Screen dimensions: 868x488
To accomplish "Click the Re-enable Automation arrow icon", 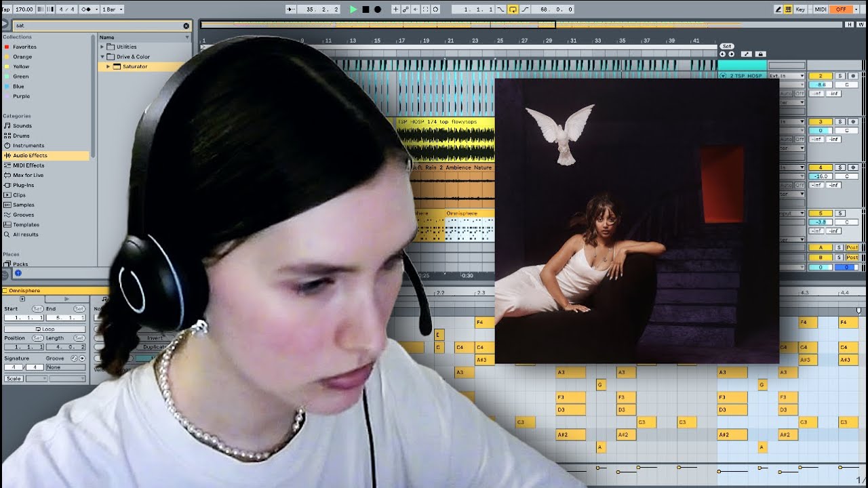I will tap(415, 9).
